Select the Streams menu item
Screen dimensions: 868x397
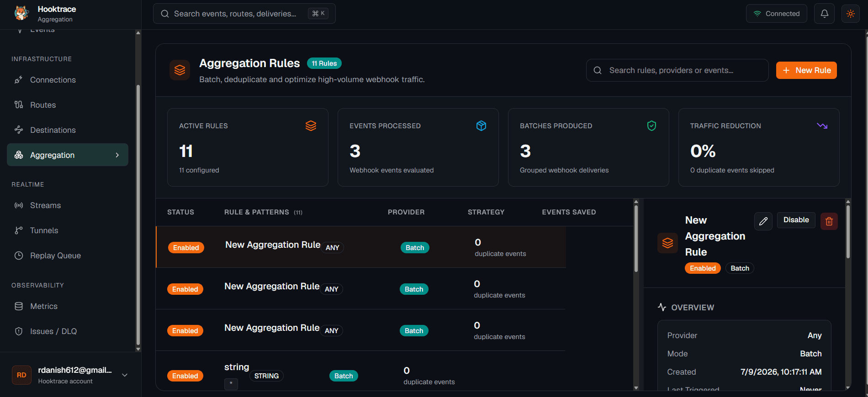[68, 205]
